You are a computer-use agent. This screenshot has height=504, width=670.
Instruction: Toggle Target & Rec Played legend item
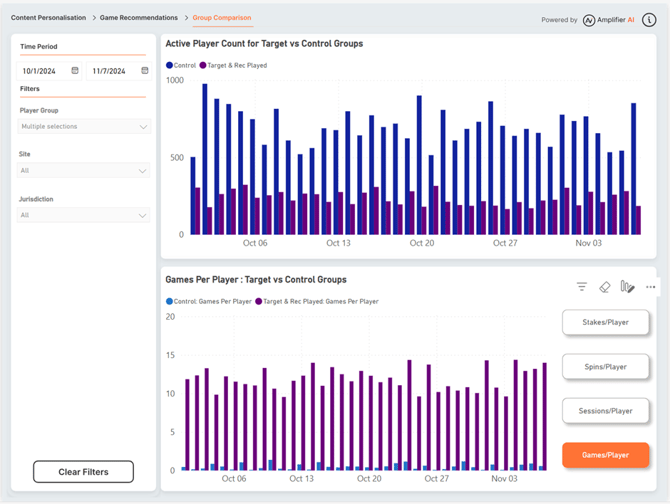(233, 65)
